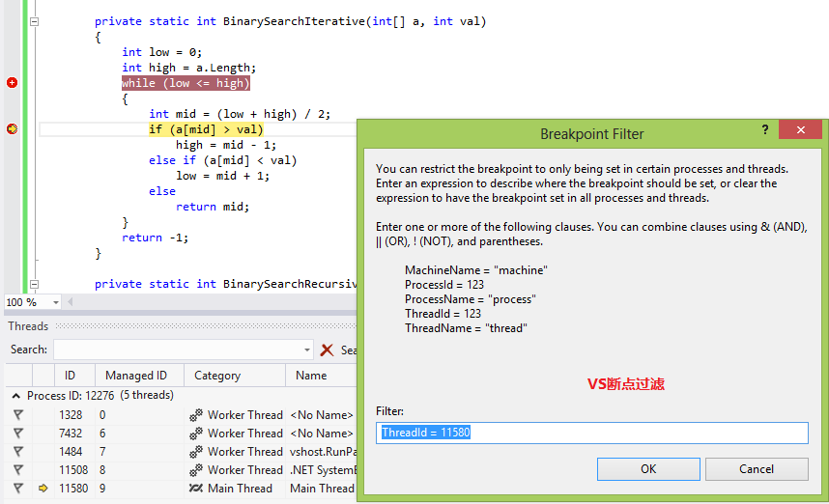Collapse the BinarySearchIterative method outline

[35, 21]
